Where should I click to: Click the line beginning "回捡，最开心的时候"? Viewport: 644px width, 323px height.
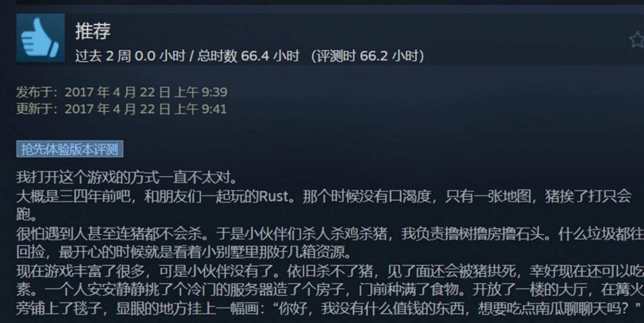pos(184,252)
